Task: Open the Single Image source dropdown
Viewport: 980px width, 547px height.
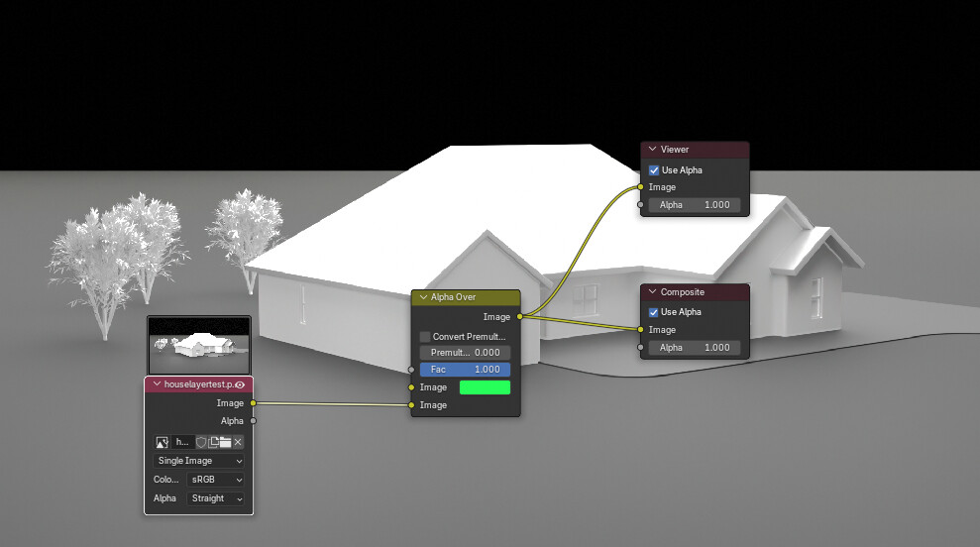Action: pyautogui.click(x=199, y=461)
